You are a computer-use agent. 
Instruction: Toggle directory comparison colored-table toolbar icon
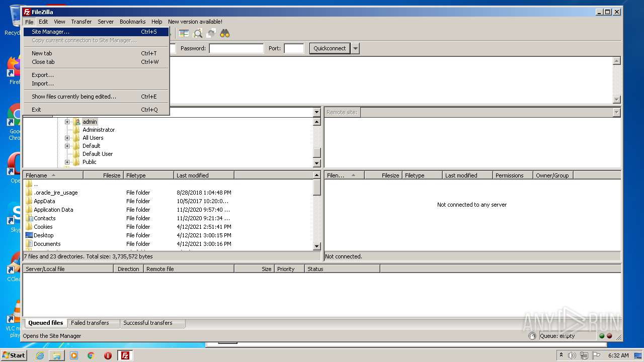click(184, 33)
